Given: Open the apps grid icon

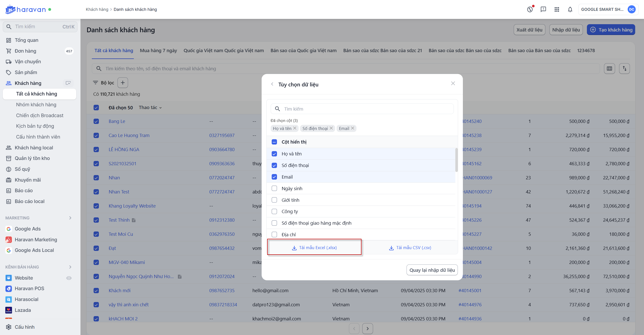Looking at the screenshot, I should [x=557, y=9].
